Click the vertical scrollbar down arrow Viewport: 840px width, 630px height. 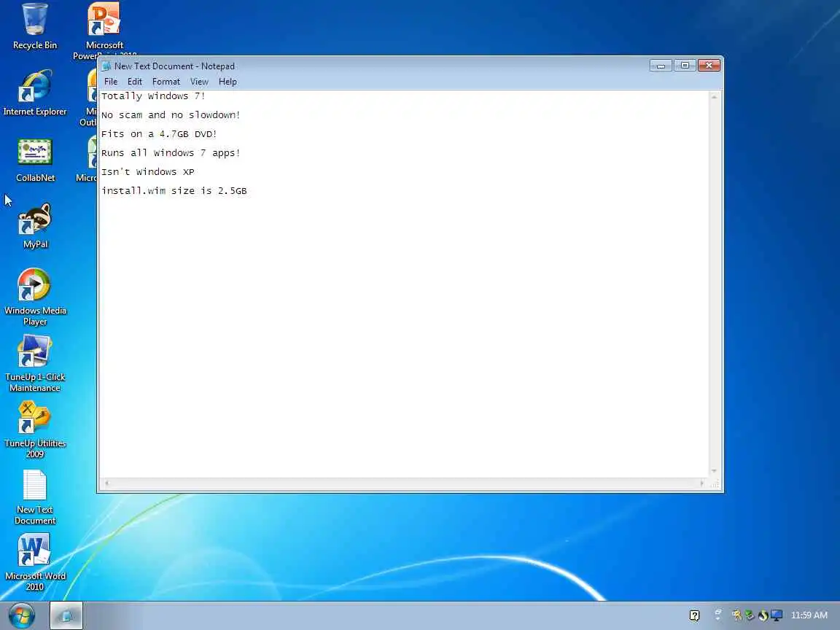pos(714,471)
